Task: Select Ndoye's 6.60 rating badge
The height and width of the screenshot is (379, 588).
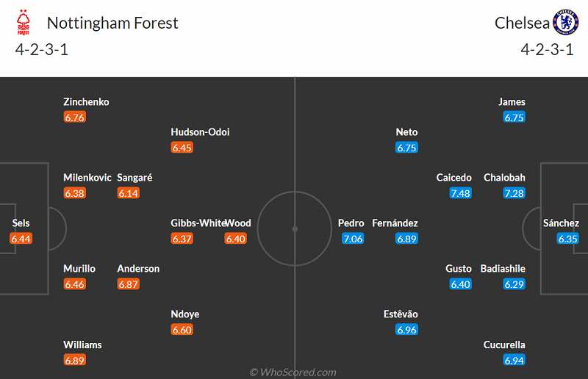Action: (182, 330)
